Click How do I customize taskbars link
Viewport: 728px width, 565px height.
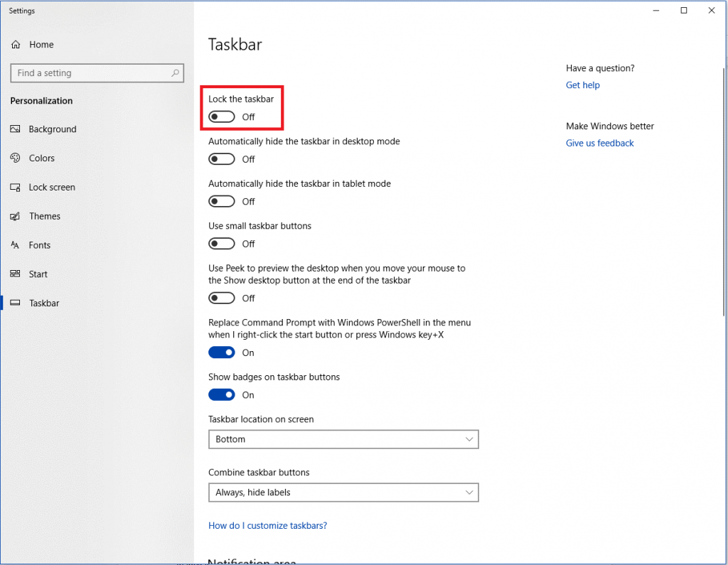coord(267,525)
